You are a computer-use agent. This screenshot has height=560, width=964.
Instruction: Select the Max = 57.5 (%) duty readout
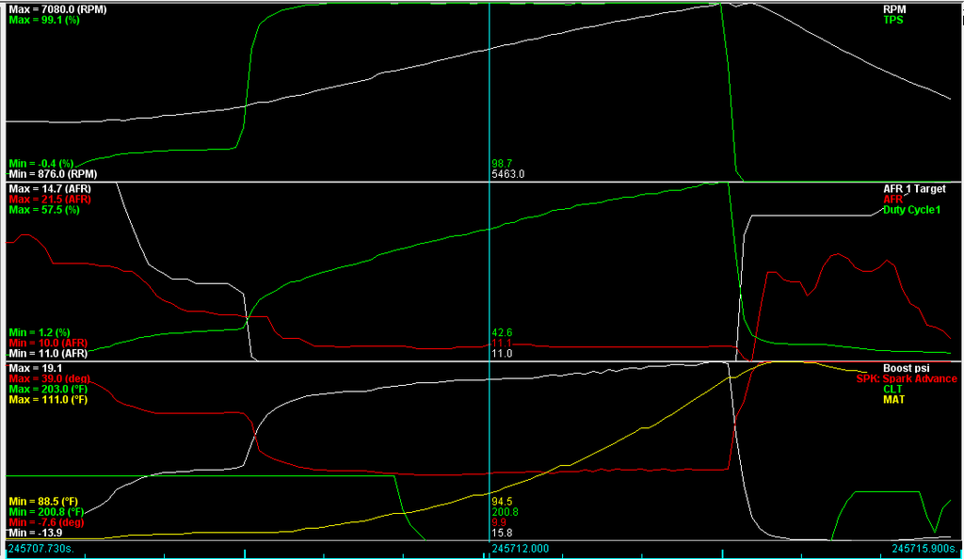[x=44, y=210]
